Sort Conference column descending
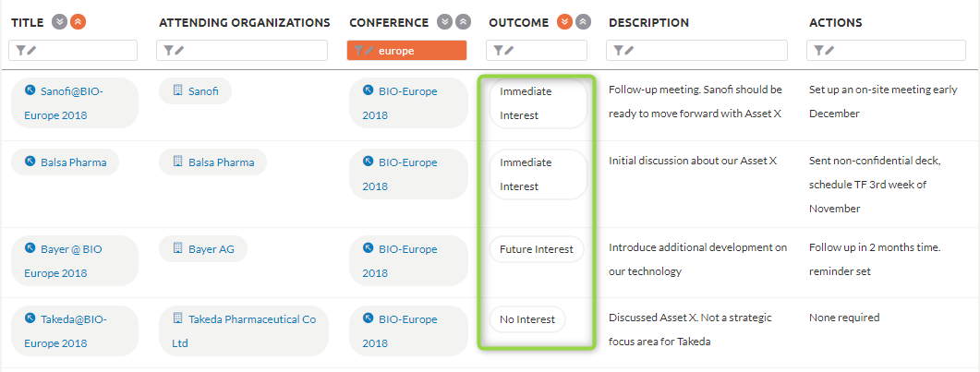Image resolution: width=980 pixels, height=372 pixels. pos(444,22)
